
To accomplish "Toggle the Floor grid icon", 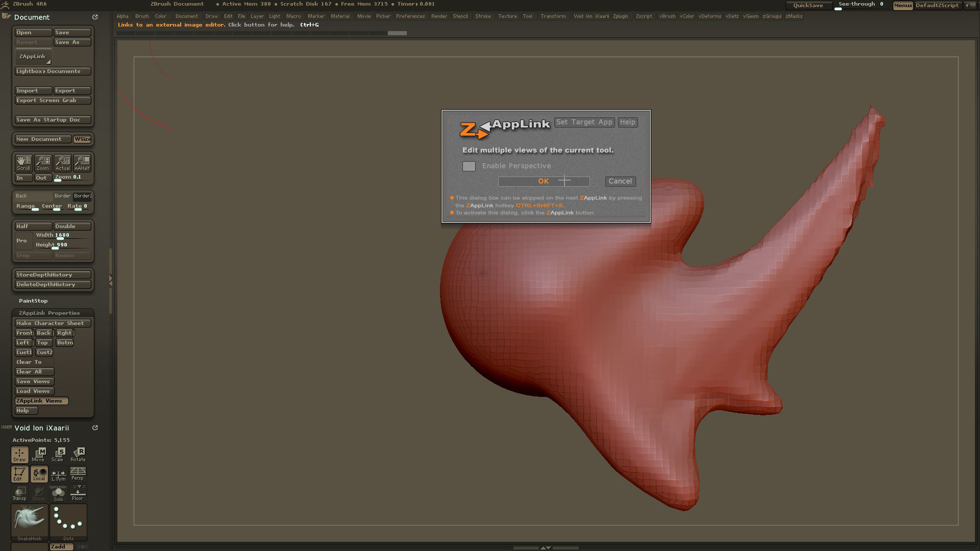I will [x=78, y=493].
